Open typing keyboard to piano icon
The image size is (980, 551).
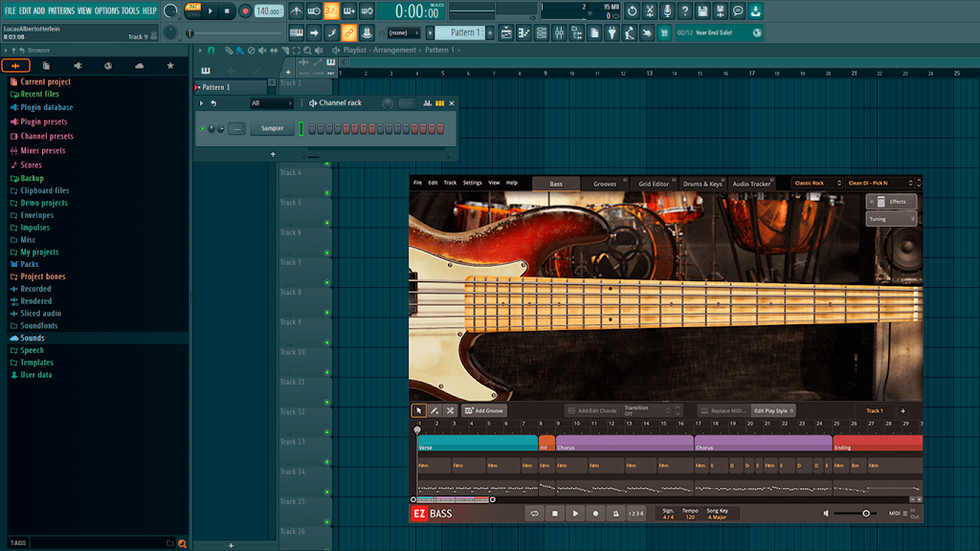297,33
